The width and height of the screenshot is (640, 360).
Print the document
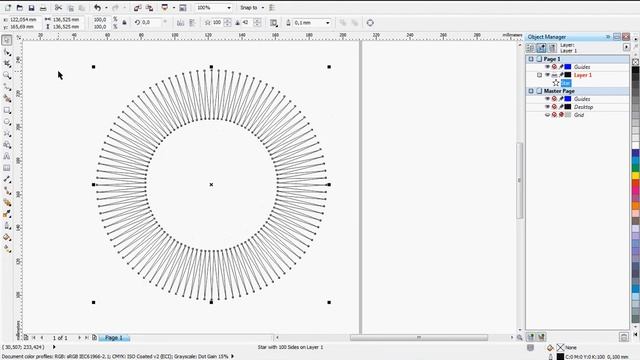click(43, 8)
